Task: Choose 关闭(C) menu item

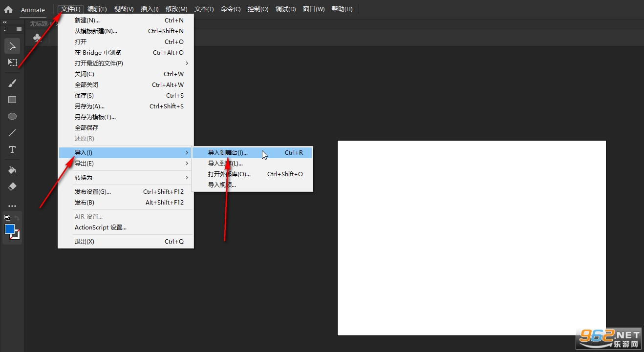Action: click(126, 74)
